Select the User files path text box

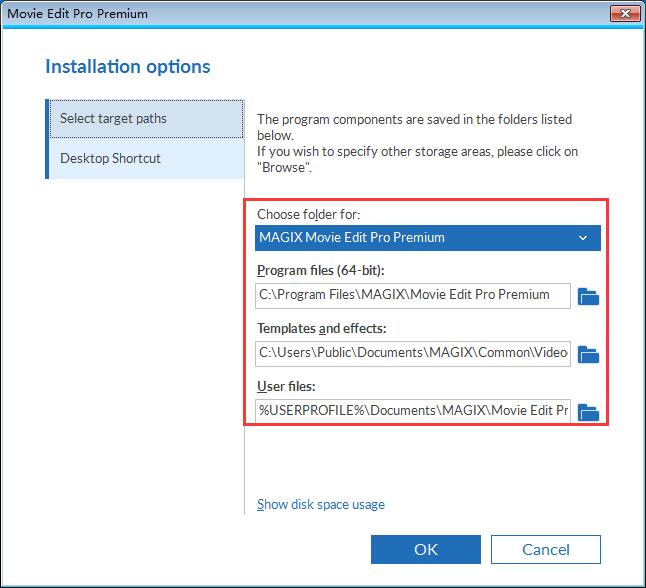[x=413, y=410]
